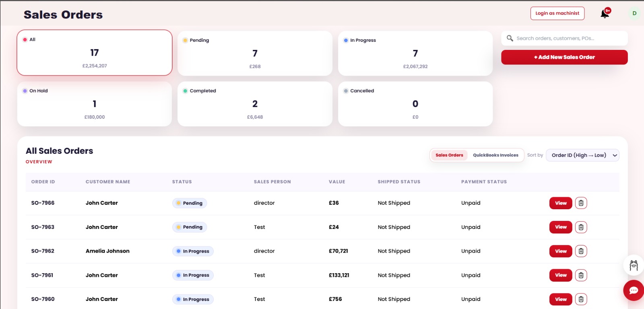Click Unpaid in SO-7960 row
This screenshot has height=309, width=644.
(x=471, y=299)
